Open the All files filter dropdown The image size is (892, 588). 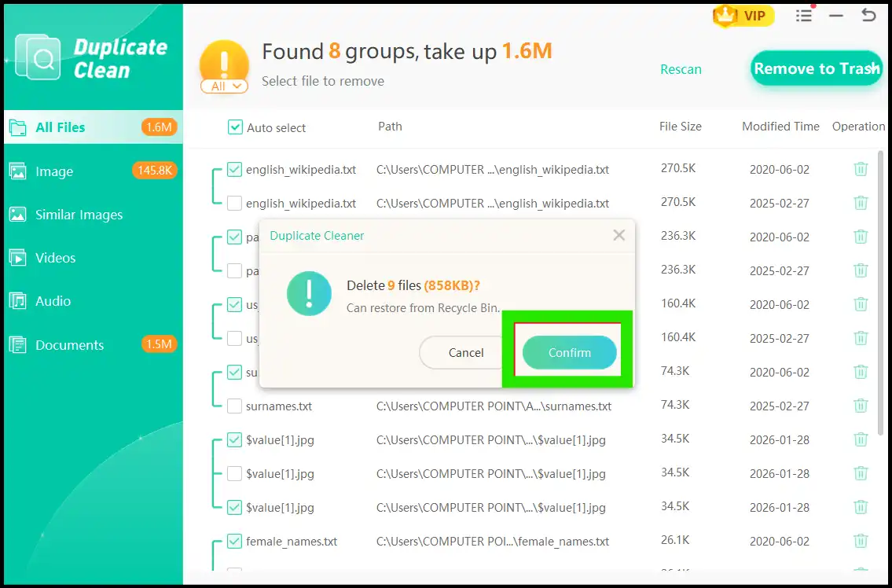point(224,86)
